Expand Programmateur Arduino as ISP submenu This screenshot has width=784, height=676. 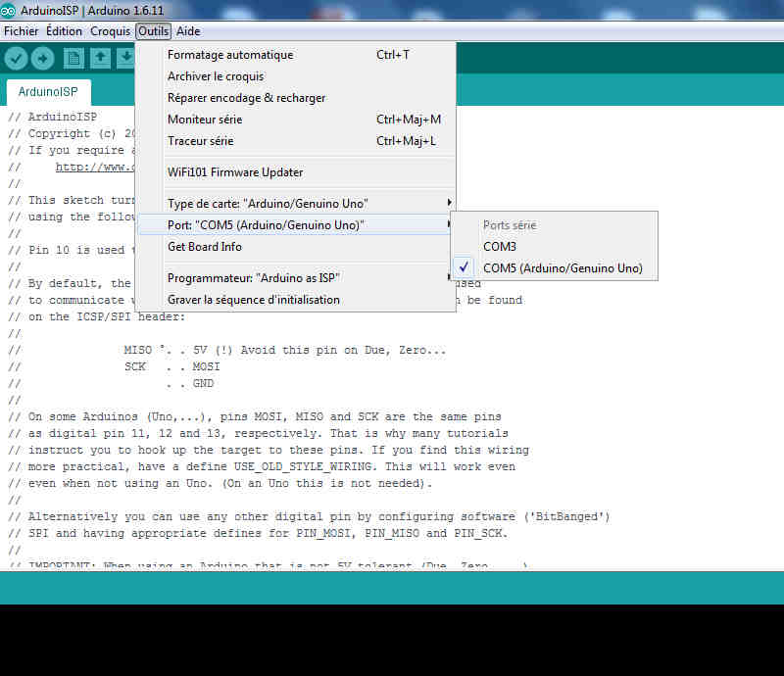296,278
